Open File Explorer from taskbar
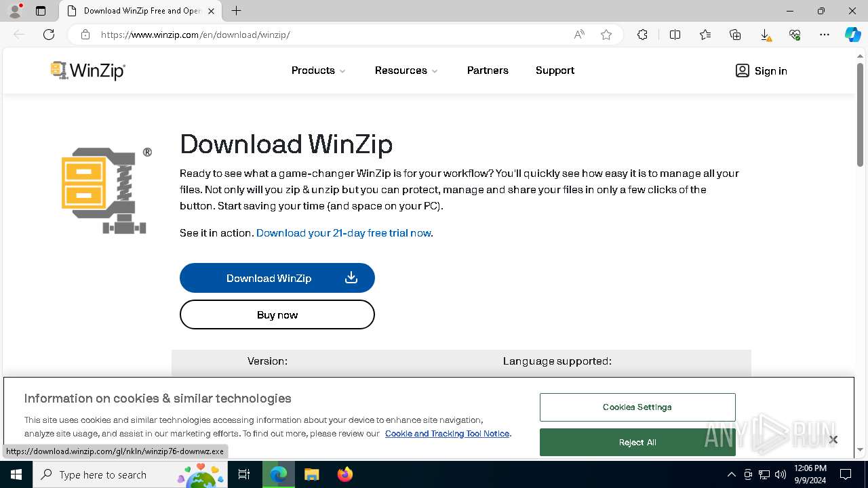Screen dimensions: 868x488 click(311, 474)
